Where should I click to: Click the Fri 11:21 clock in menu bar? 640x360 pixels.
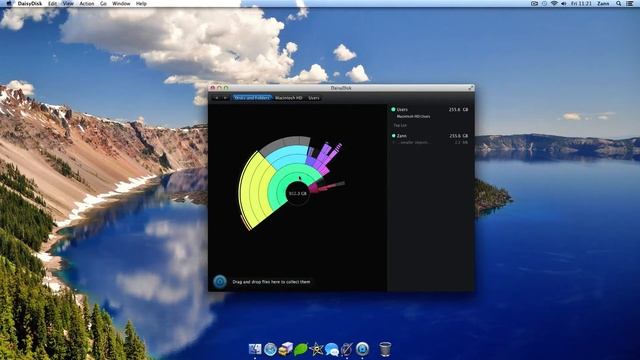point(581,3)
